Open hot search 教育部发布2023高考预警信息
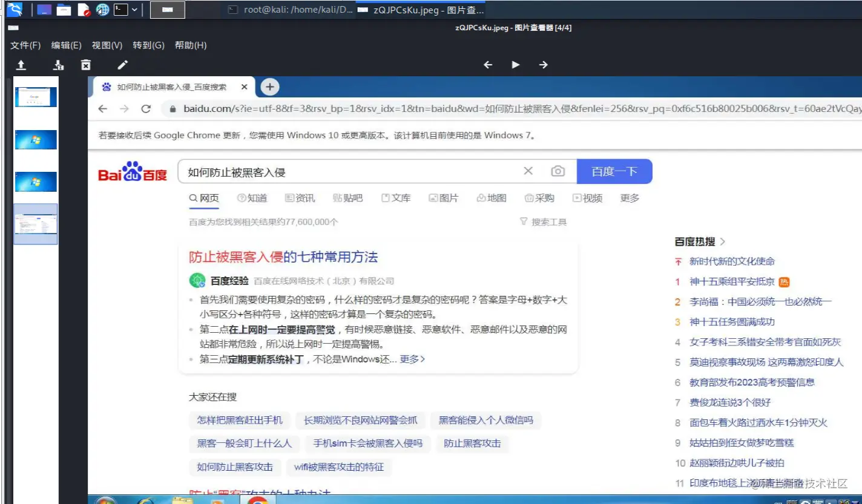 [752, 382]
